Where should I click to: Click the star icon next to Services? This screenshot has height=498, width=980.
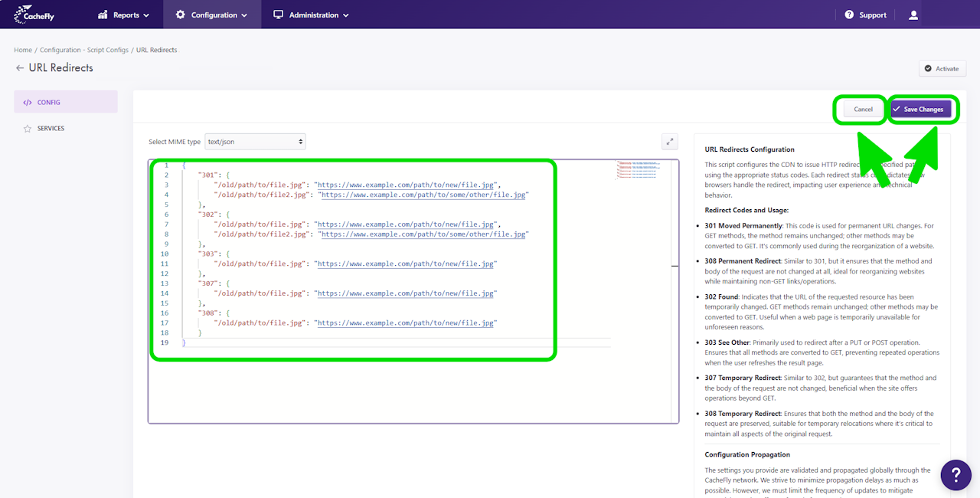coord(27,129)
